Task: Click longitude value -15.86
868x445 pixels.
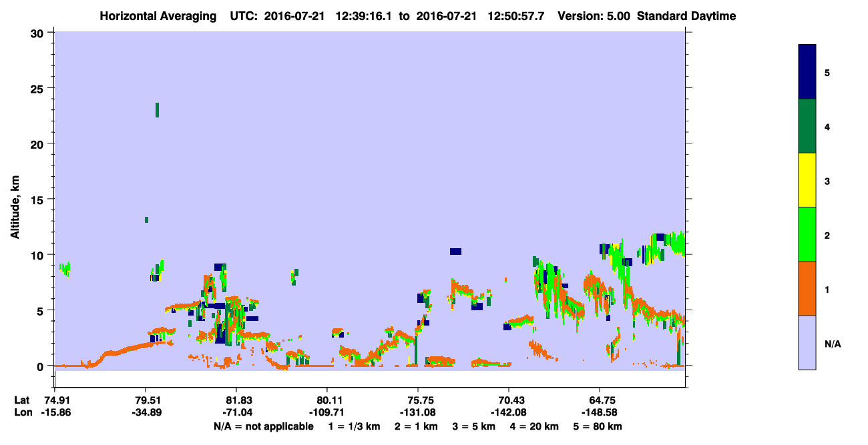Action: 55,413
